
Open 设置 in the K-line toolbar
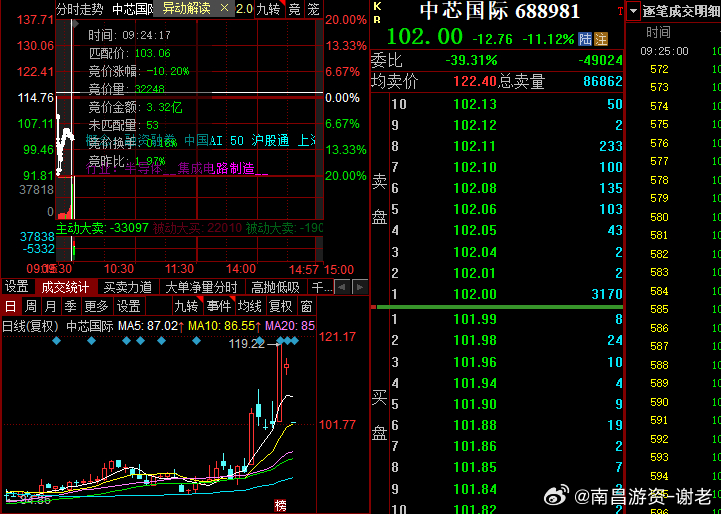coord(128,306)
